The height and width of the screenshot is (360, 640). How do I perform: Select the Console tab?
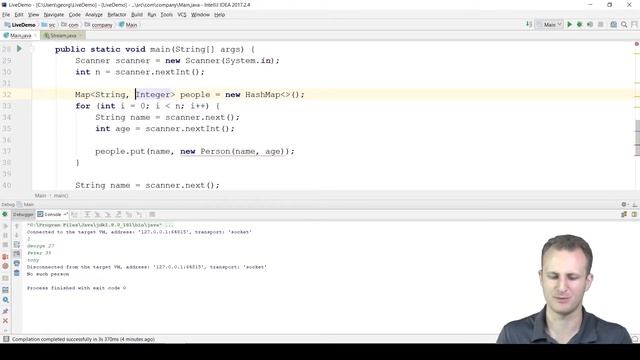pyautogui.click(x=52, y=214)
